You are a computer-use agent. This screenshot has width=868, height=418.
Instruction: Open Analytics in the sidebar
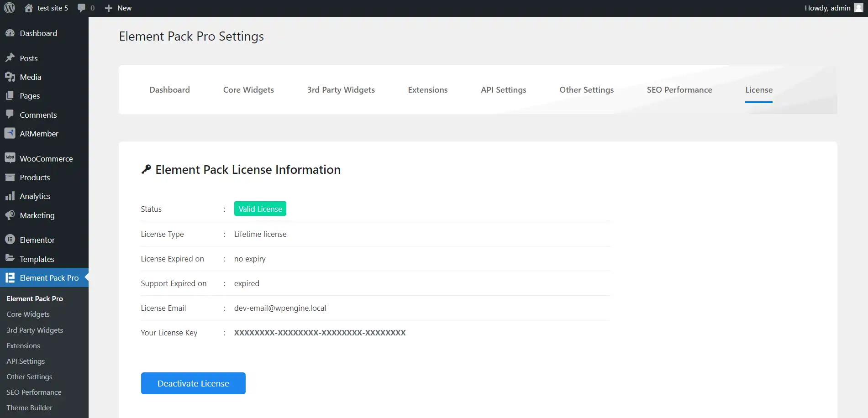coord(35,196)
